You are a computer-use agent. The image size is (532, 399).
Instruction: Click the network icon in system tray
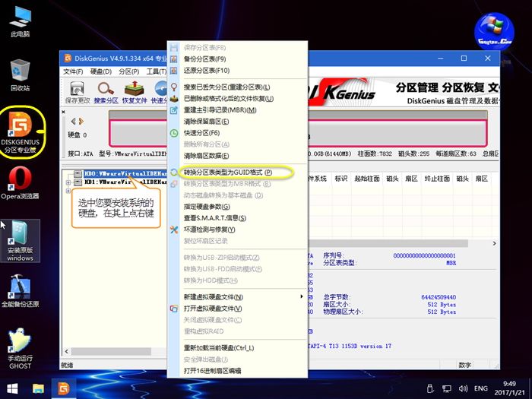(x=447, y=389)
